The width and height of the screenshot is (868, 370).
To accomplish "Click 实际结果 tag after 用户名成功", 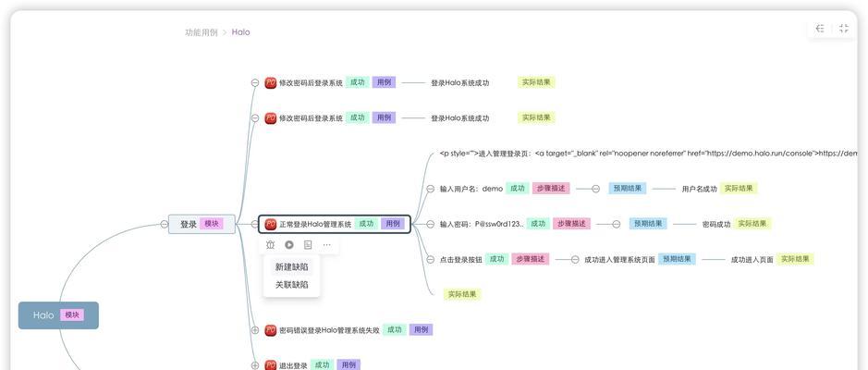I will tap(739, 189).
